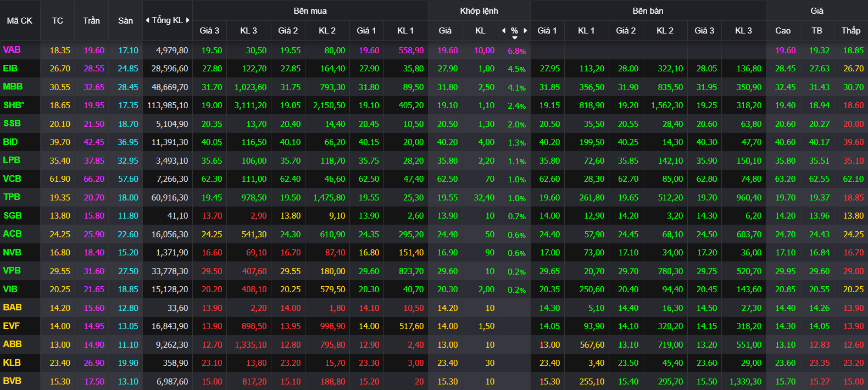Open the VAB stock symbol

pyautogui.click(x=12, y=50)
